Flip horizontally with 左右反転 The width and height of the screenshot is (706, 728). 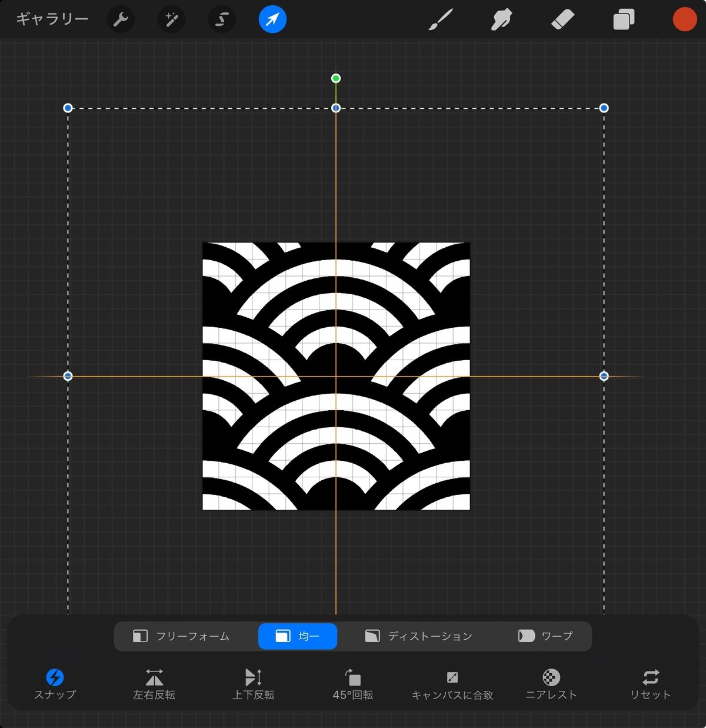coord(154,684)
